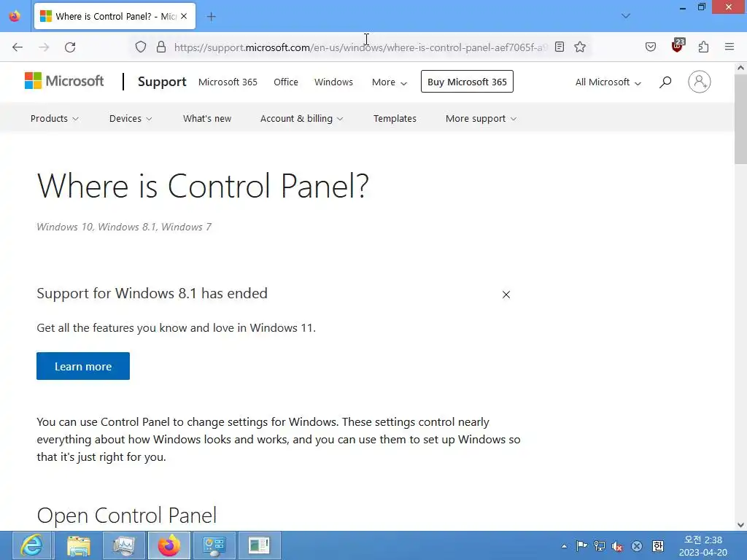
Task: Open File Explorer from the taskbar
Action: point(79,545)
